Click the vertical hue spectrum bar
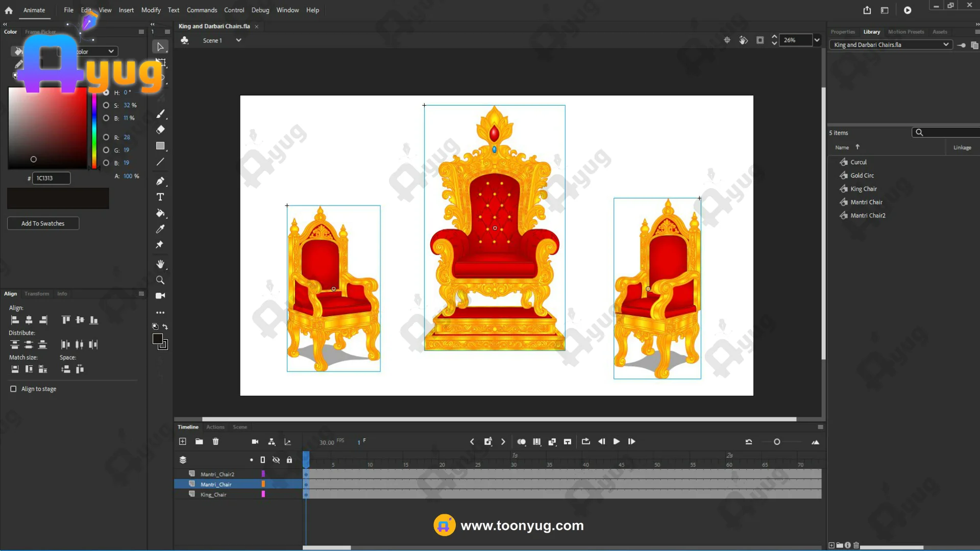This screenshot has height=551, width=980. click(x=94, y=130)
